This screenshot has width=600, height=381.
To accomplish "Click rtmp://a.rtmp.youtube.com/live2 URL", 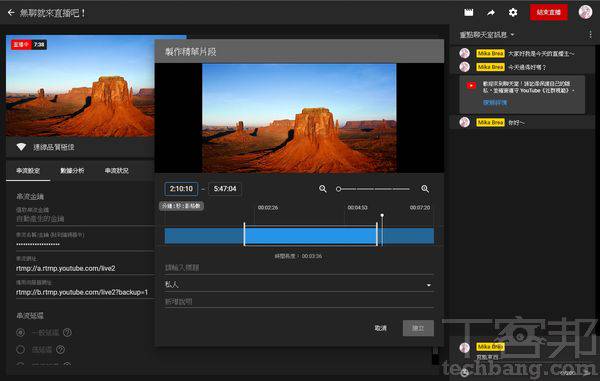I will coord(65,269).
